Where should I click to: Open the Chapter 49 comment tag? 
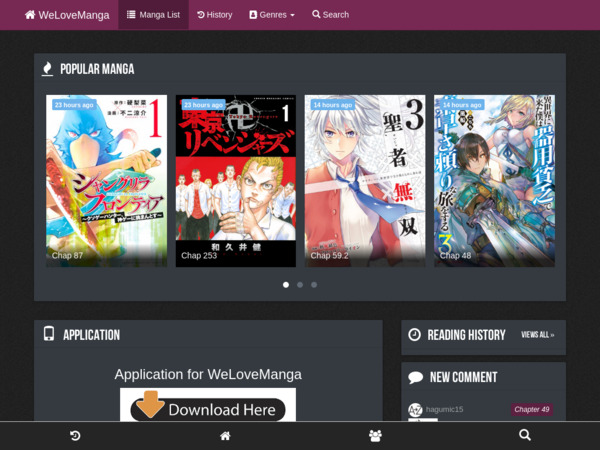pos(532,409)
